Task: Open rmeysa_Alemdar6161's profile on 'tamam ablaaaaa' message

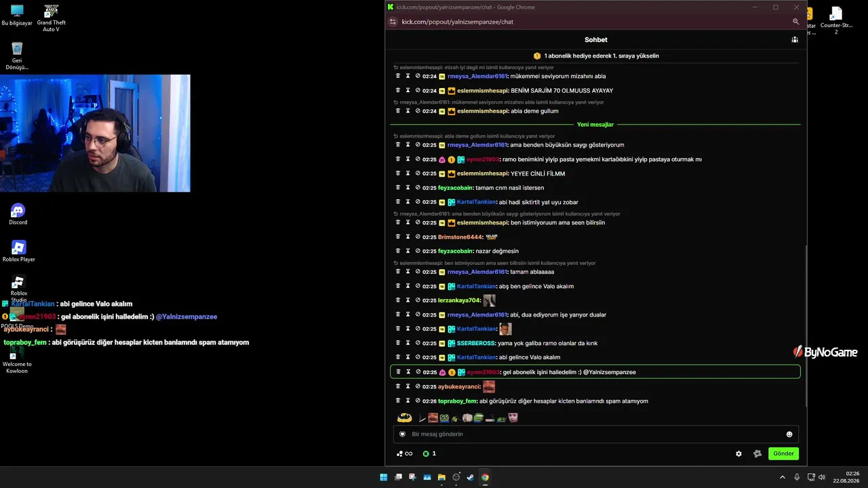Action: click(477, 272)
